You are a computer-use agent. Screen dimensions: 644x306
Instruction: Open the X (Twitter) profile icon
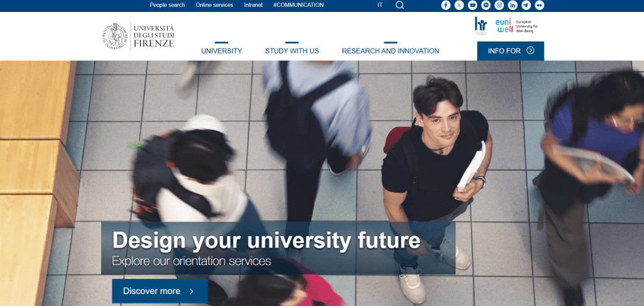click(x=459, y=5)
